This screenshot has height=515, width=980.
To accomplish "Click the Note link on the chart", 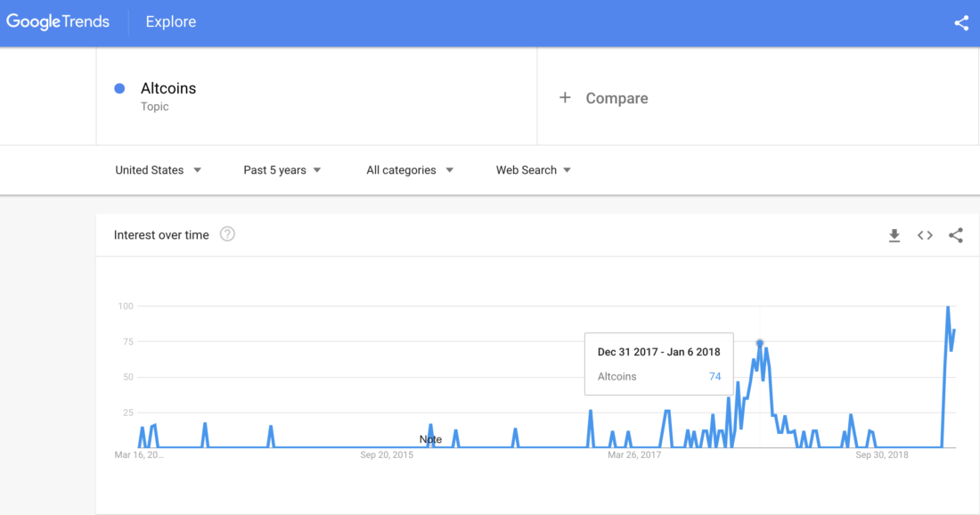I will [x=430, y=439].
